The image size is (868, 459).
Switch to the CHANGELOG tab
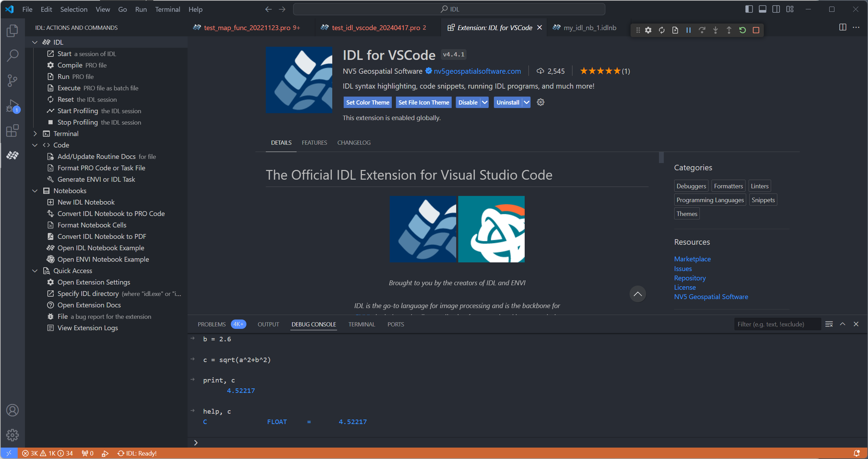[x=354, y=143]
